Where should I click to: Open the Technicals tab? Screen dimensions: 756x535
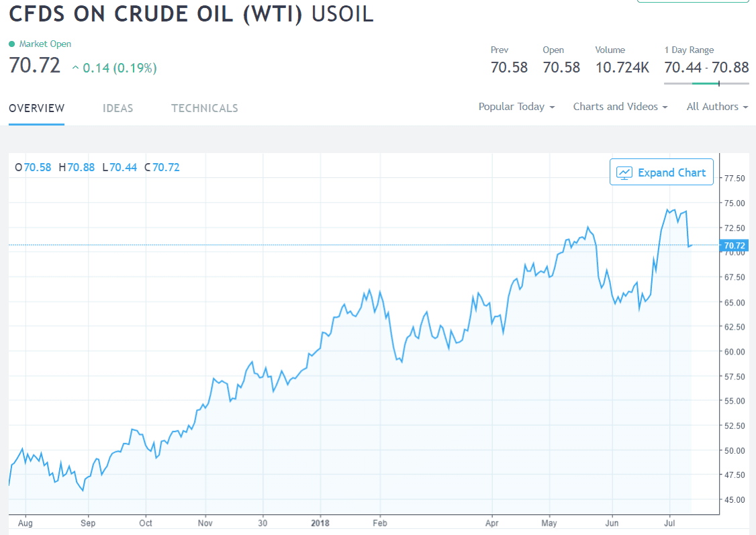205,108
